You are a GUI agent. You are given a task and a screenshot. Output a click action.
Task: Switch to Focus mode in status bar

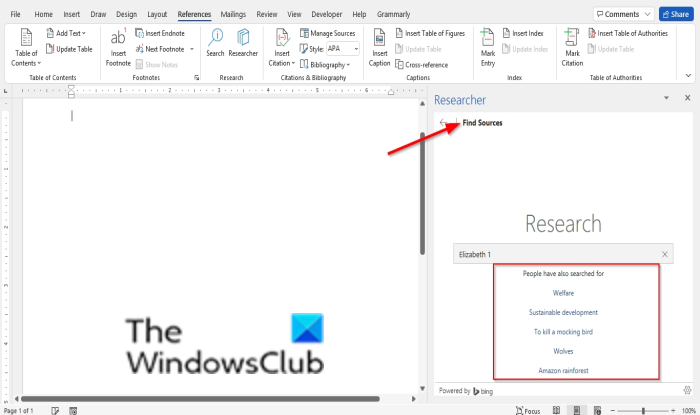[x=528, y=411]
